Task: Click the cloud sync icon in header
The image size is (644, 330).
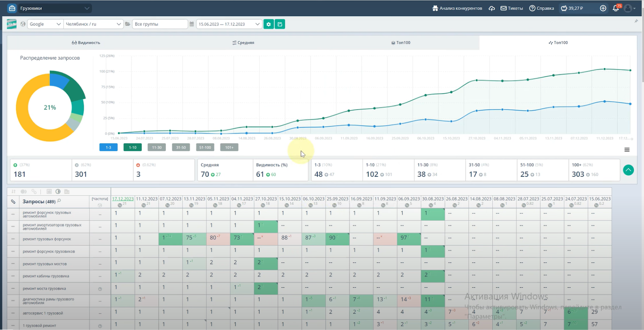Action: (492, 8)
